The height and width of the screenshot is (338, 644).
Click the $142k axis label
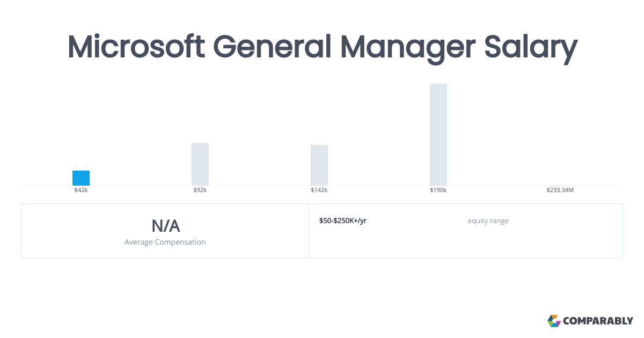pyautogui.click(x=319, y=190)
